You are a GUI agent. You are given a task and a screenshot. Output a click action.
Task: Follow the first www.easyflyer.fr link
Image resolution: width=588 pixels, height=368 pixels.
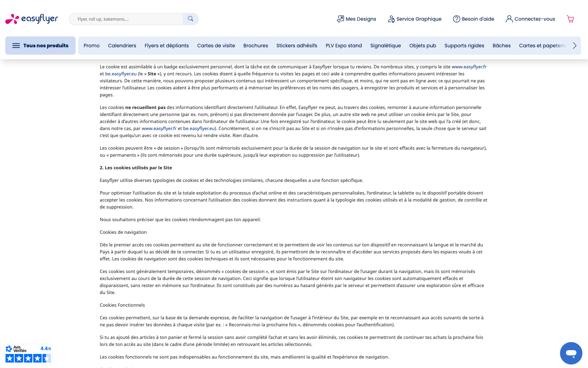469,67
